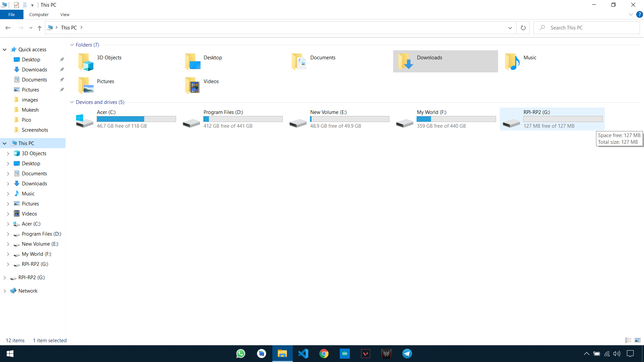644x362 pixels.
Task: Open the Computer ribbon tab
Action: pyautogui.click(x=39, y=14)
